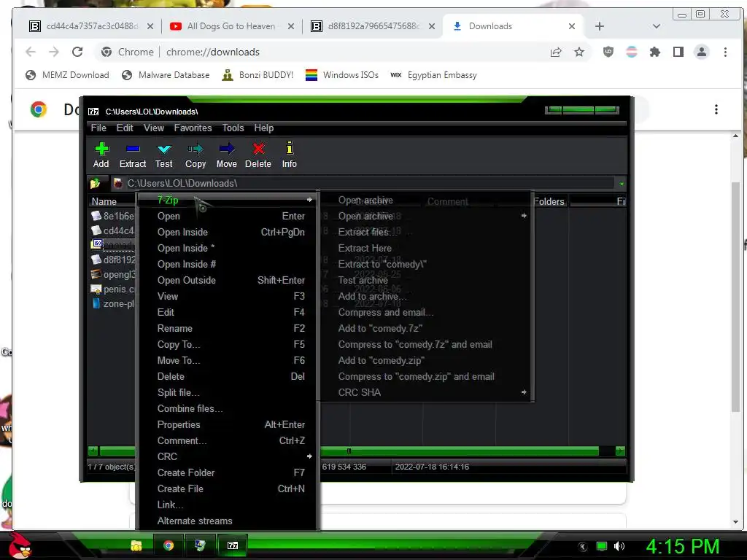Choose Test archive in the submenu
The width and height of the screenshot is (747, 560).
[363, 280]
